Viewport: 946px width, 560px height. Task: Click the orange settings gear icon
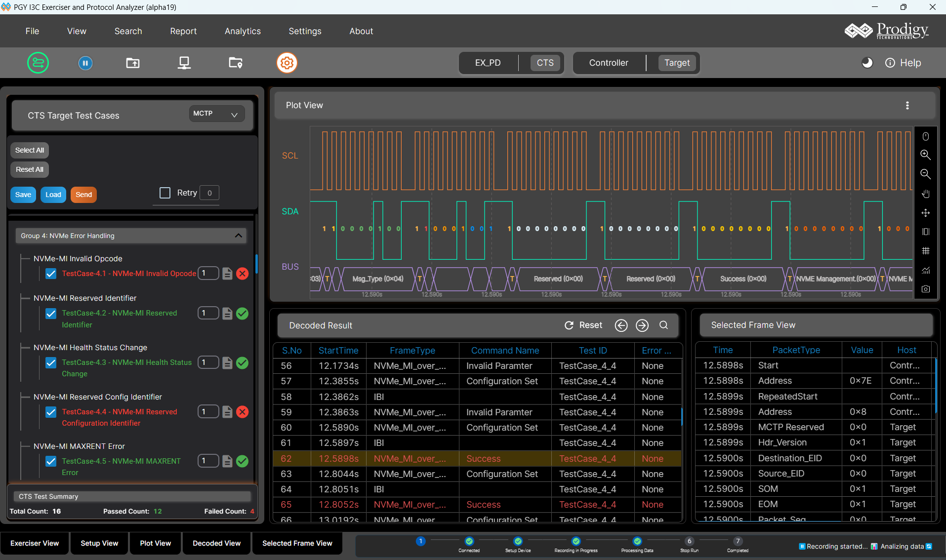click(x=287, y=63)
